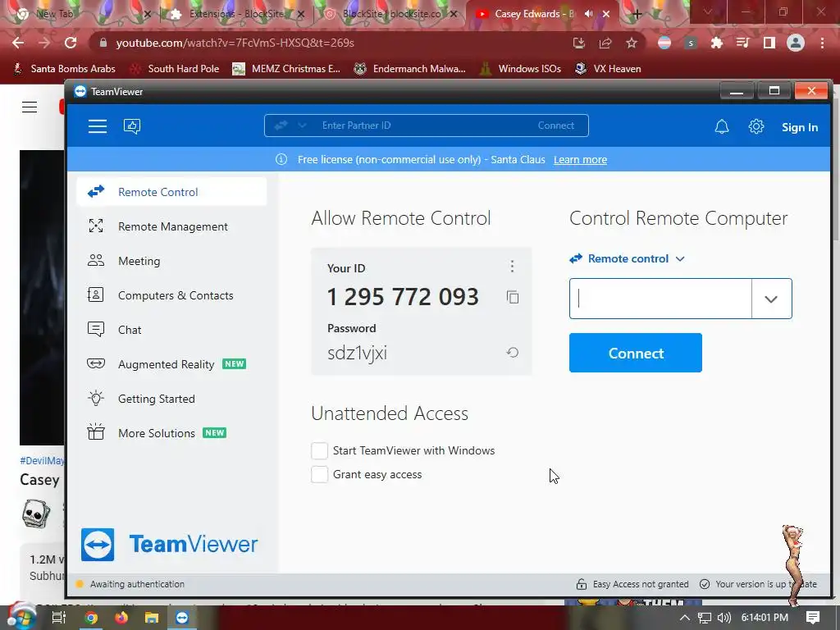This screenshot has height=630, width=840.
Task: Switch to the blocksite.co browser tab
Action: 390,14
